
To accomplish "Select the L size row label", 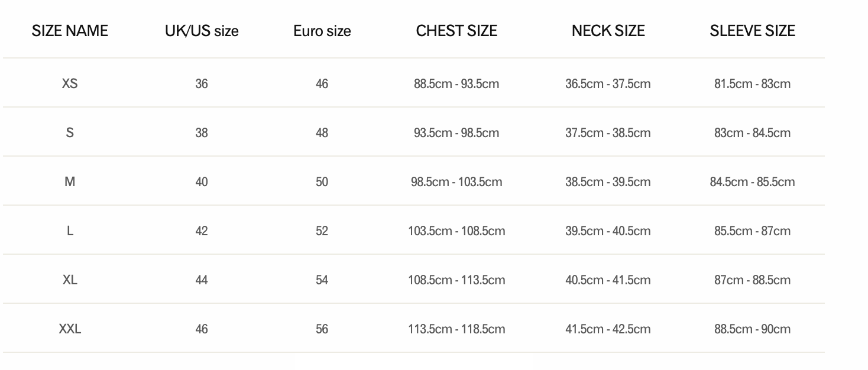I will 70,231.
